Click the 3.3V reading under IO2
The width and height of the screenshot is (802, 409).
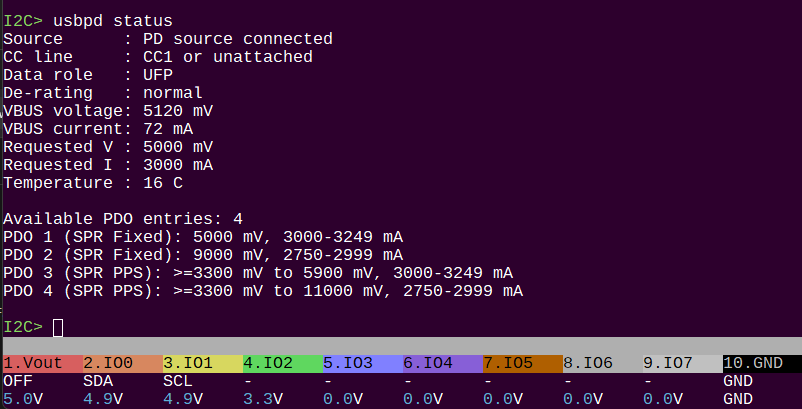pos(263,398)
